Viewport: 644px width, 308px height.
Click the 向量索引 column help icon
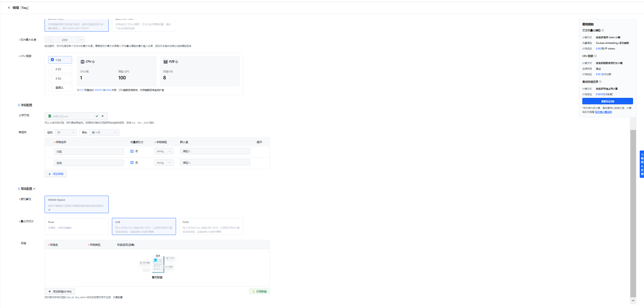tap(142, 142)
